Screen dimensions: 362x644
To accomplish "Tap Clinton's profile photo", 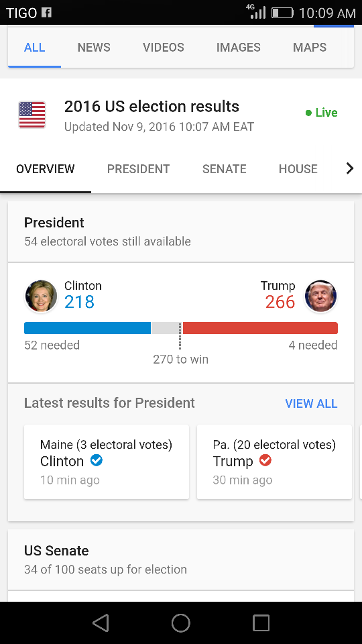I will [41, 296].
